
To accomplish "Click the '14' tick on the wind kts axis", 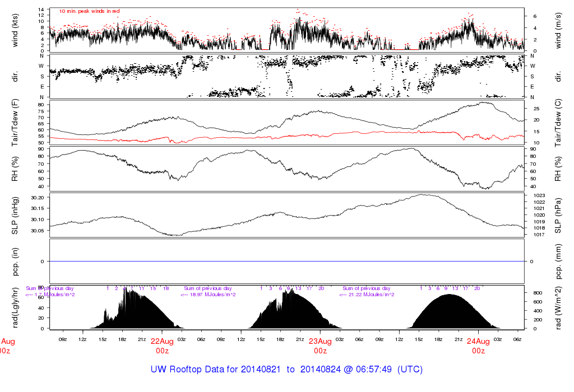I will (41, 9).
